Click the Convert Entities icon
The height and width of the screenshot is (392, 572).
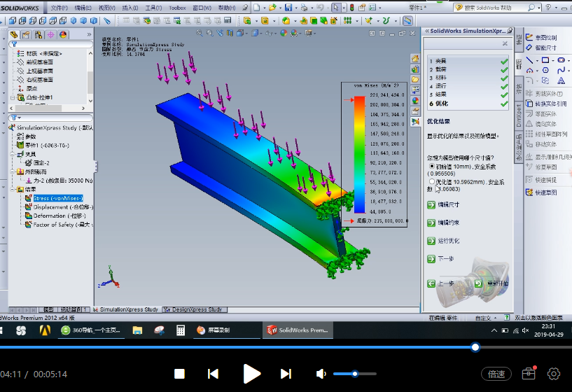[529, 104]
